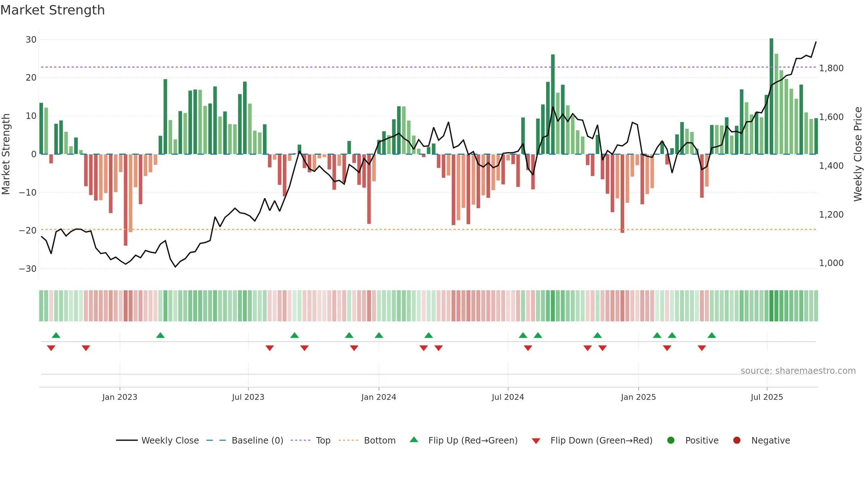Click the '1,000' right axis tick label
Image resolution: width=868 pixels, height=488 pixels.
pos(831,263)
